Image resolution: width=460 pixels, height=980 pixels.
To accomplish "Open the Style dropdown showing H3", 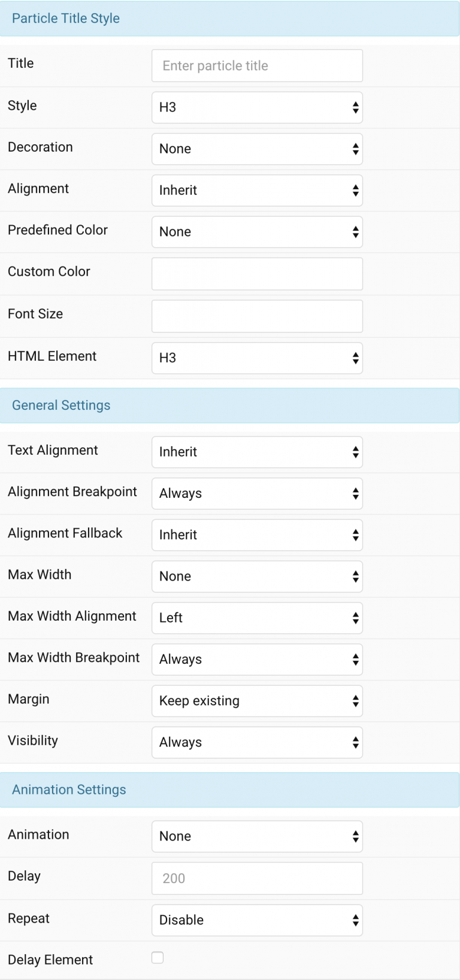I will [257, 107].
